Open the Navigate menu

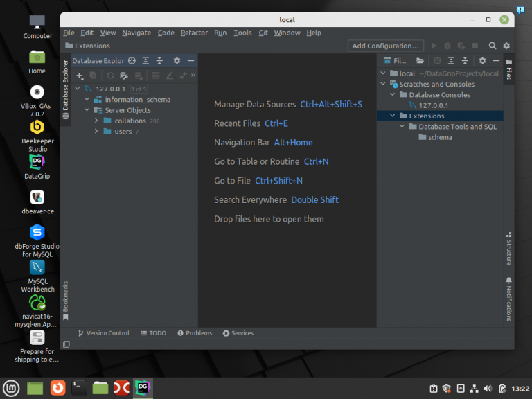136,33
